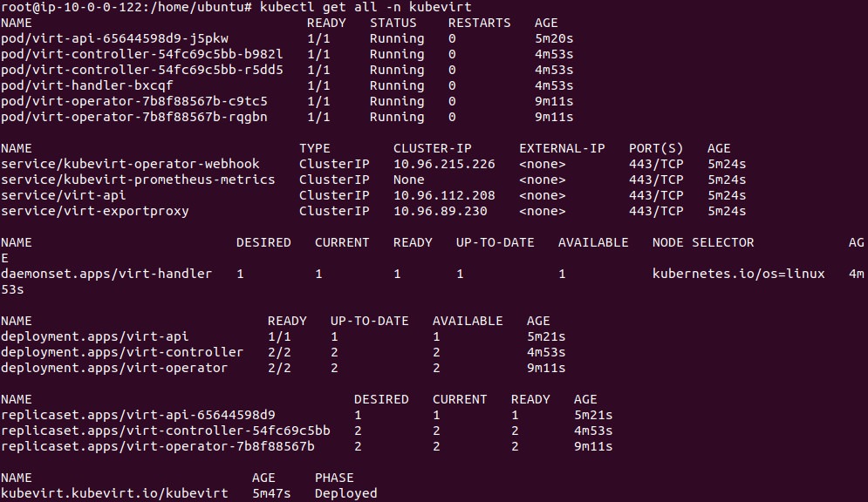
Task: Click cluster IP 10.96.215.226
Action: [x=444, y=164]
